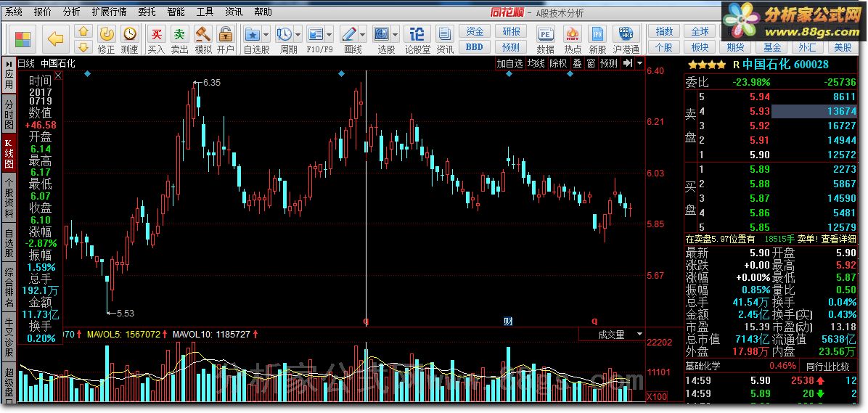Select the 画线 drawing pencil icon
Image resolution: width=868 pixels, height=413 pixels.
pos(349,34)
